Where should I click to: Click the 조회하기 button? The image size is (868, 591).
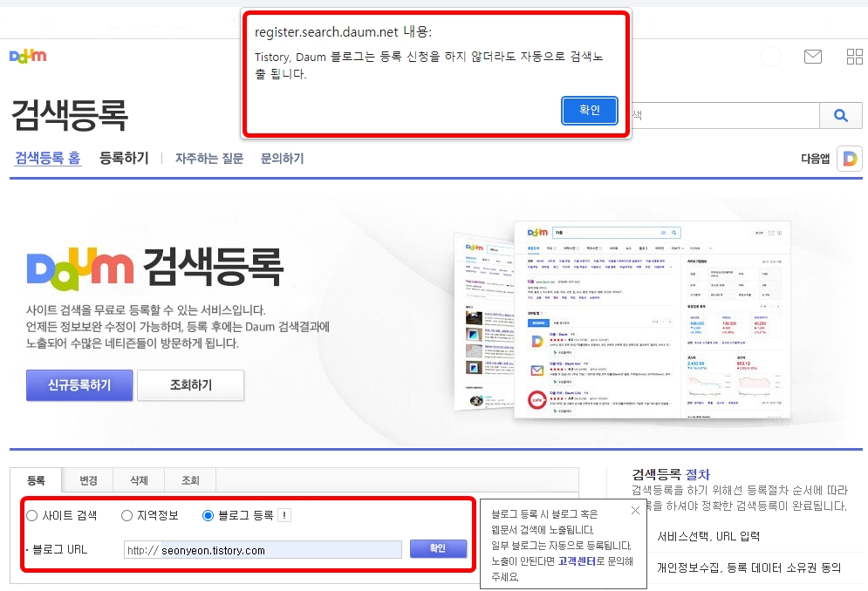click(x=190, y=385)
